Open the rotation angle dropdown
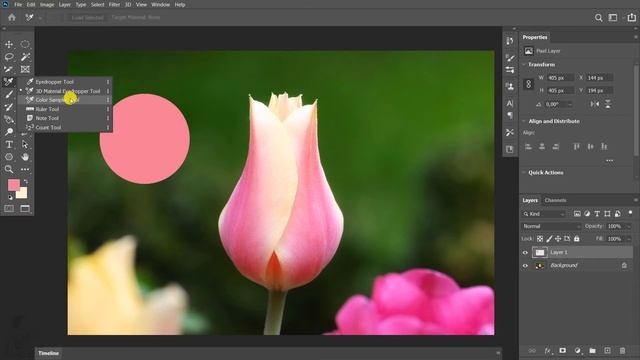 [x=570, y=104]
